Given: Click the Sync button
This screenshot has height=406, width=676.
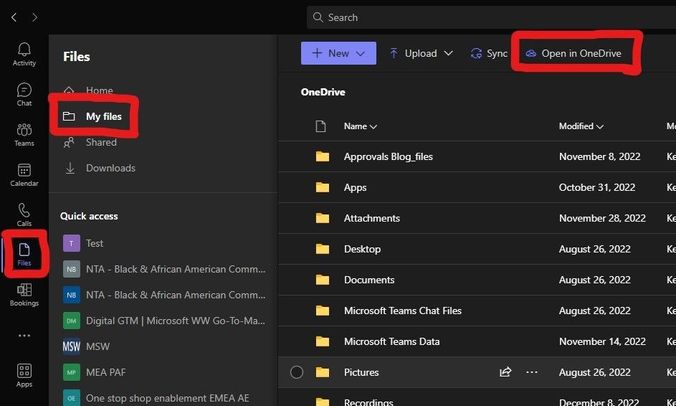Looking at the screenshot, I should (x=488, y=53).
